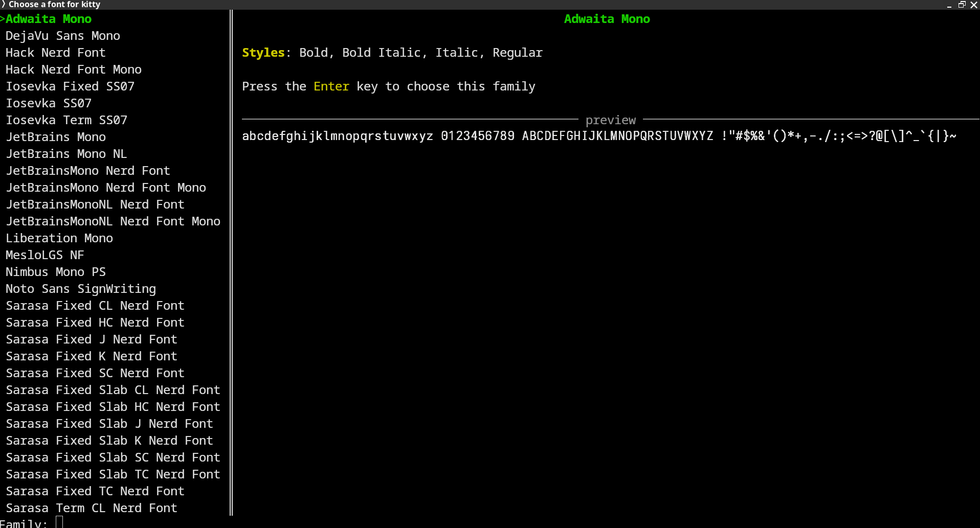Click Nimbus Mono PS font
The height and width of the screenshot is (528, 980).
(56, 272)
